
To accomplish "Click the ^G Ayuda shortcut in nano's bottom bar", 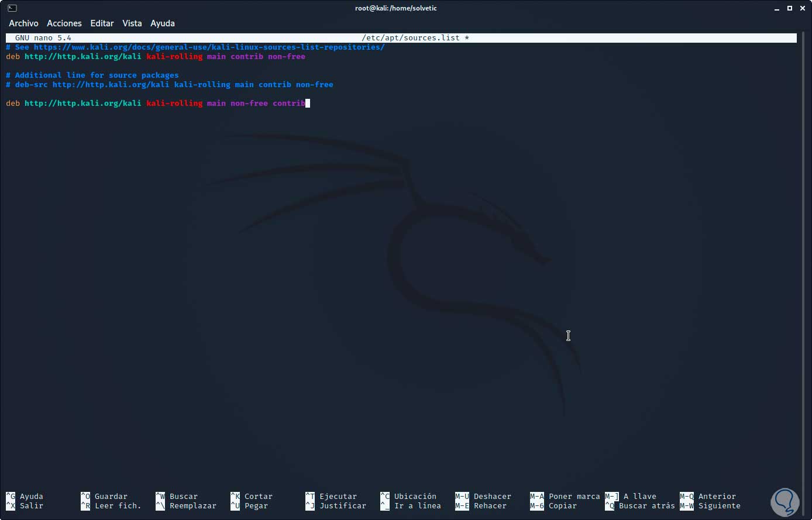I will 25,497.
